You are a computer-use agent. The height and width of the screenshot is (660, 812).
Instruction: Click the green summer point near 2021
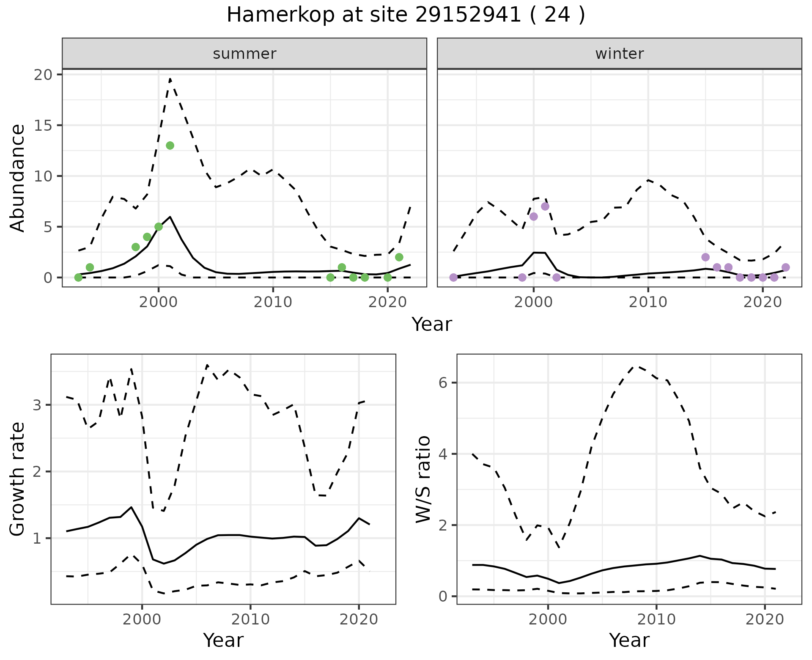[x=399, y=257]
